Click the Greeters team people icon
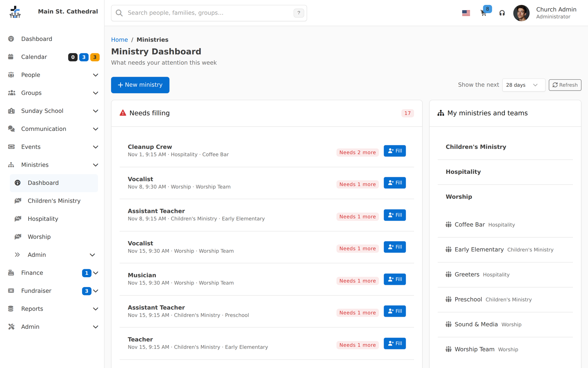 [449, 274]
